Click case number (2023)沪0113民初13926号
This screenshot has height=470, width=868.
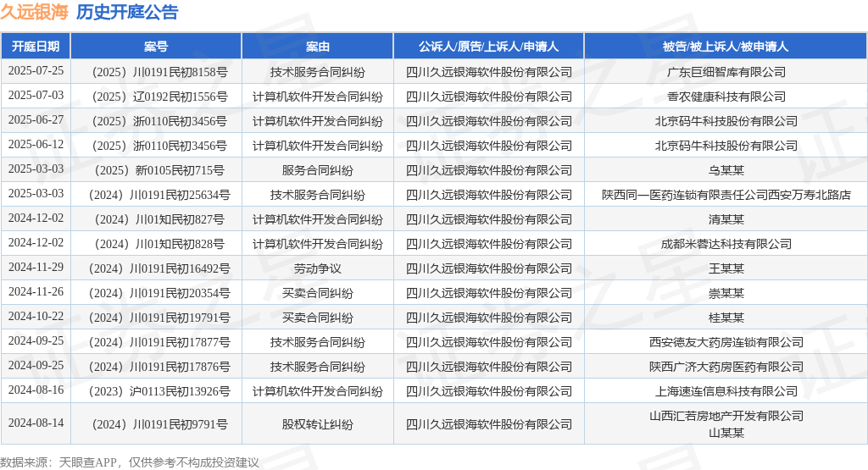(x=159, y=391)
